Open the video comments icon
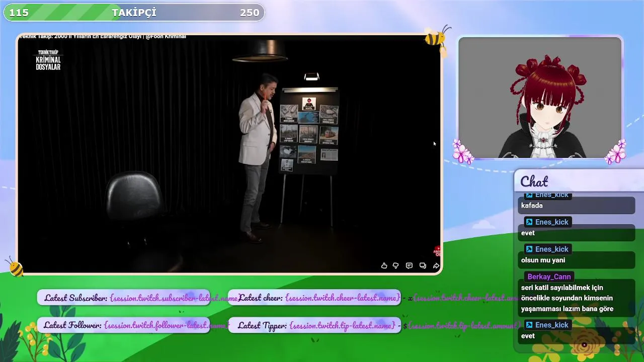This screenshot has height=362, width=644. coord(409,265)
